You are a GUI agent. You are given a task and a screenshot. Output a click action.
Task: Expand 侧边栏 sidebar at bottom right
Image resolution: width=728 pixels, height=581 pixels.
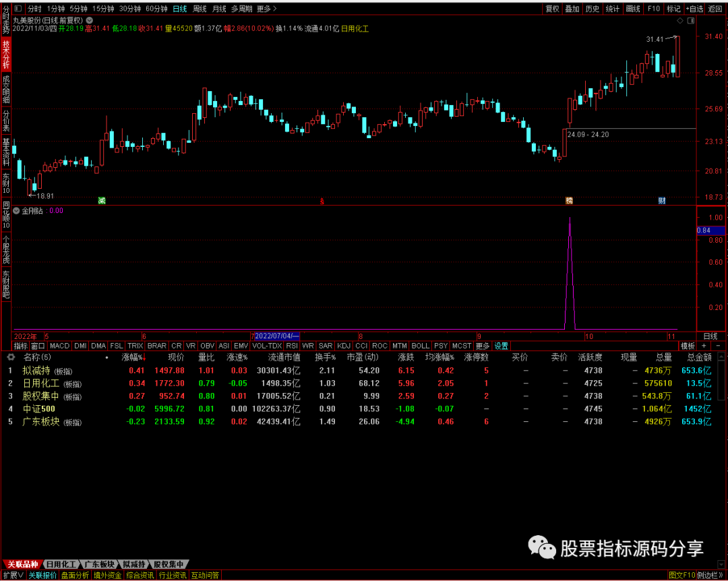(710, 576)
